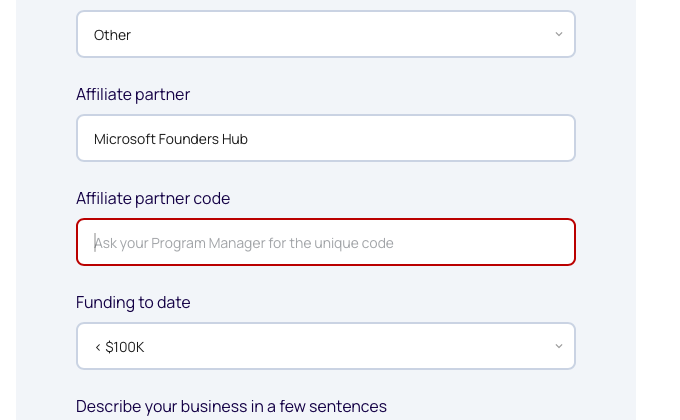Click the "Microsoft Founders Hub" text in the field

pos(171,139)
